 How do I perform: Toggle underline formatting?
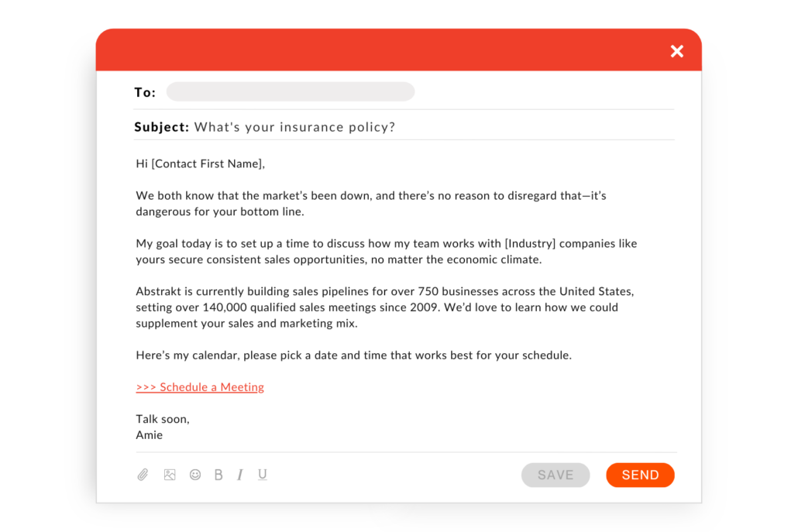263,475
